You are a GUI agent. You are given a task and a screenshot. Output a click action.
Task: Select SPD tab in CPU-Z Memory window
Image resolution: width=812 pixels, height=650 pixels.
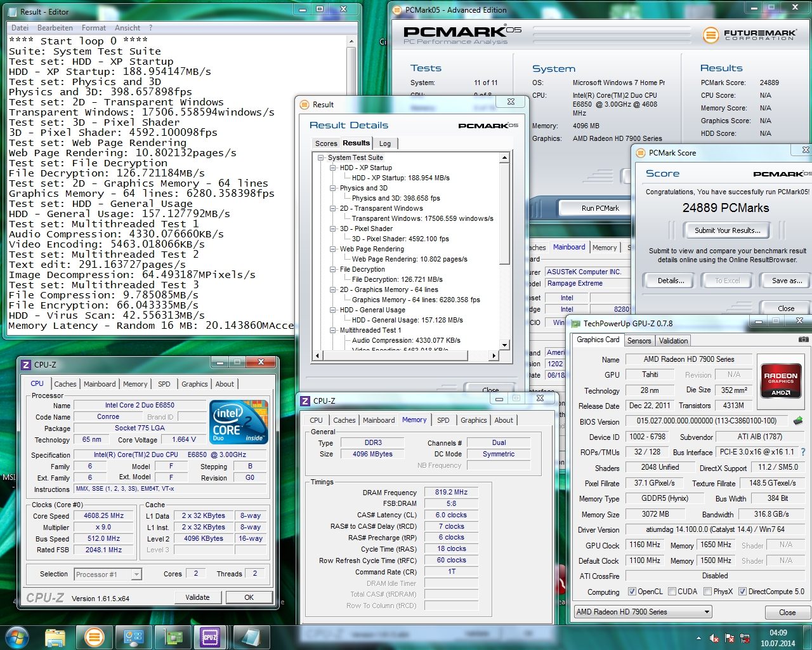(443, 420)
